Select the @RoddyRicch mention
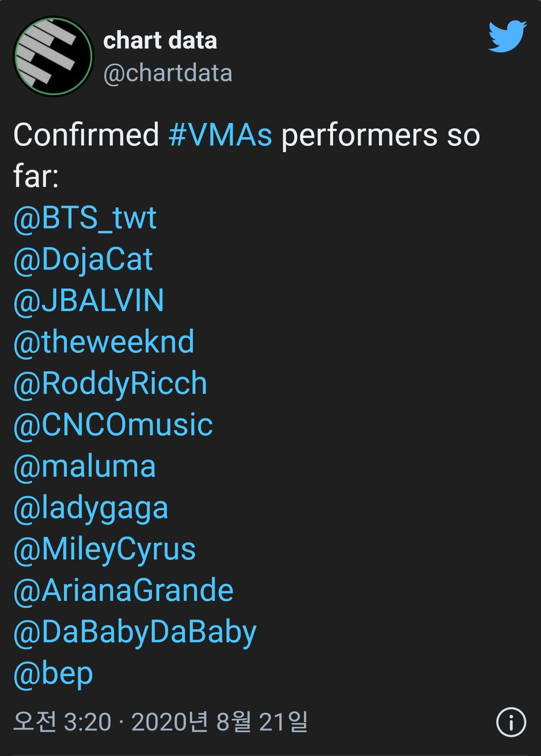 (110, 383)
